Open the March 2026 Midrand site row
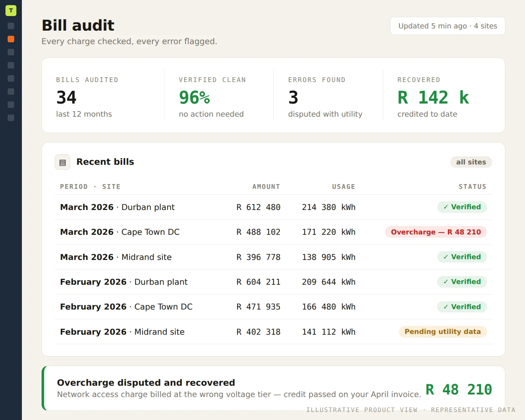 tap(273, 257)
